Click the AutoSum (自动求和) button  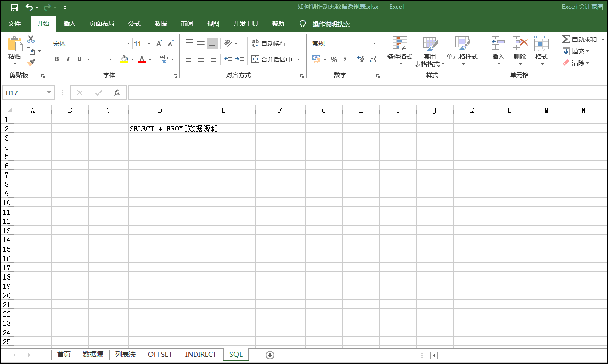pyautogui.click(x=580, y=39)
